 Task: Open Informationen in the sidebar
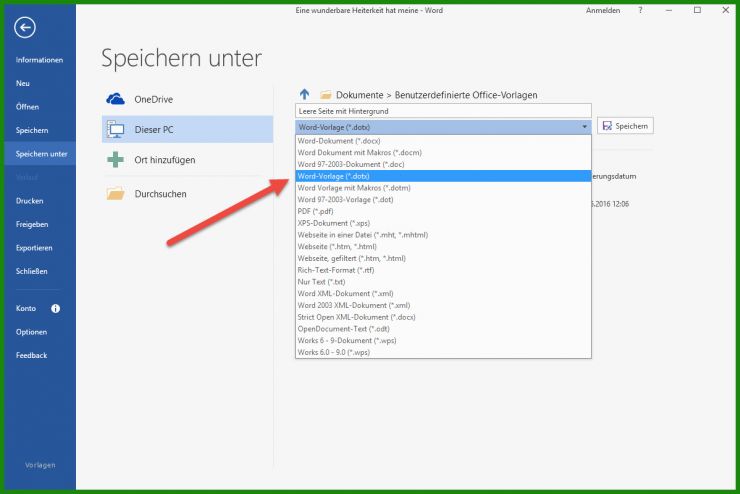[x=39, y=60]
